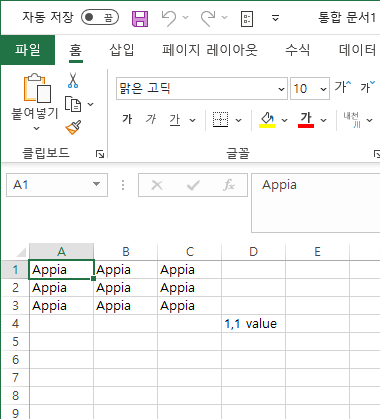Open fill color dropdown arrow
This screenshot has width=380, height=419.
[x=284, y=120]
